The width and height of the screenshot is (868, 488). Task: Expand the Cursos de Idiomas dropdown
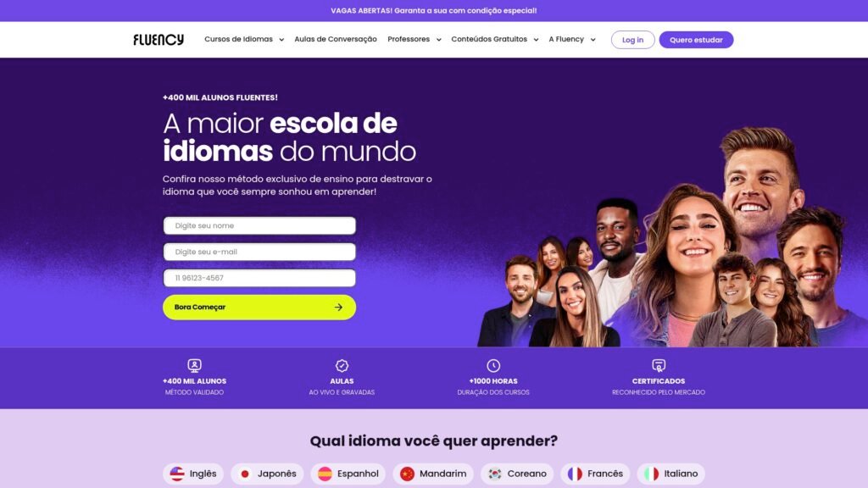[x=244, y=39]
